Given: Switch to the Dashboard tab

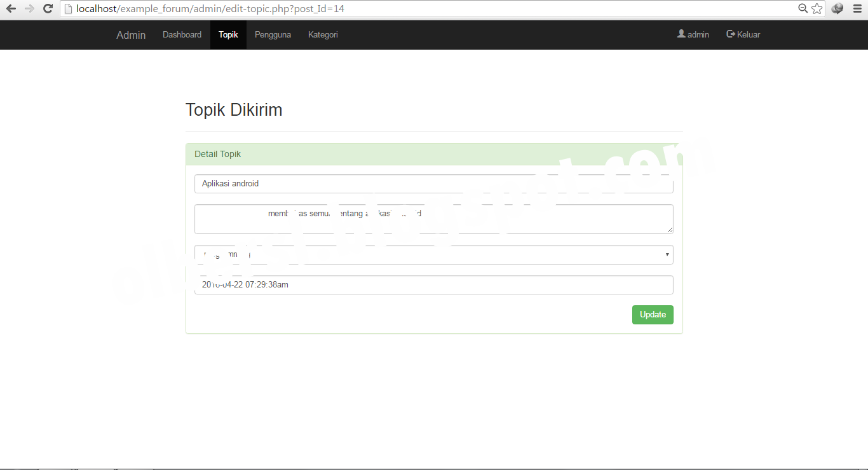Looking at the screenshot, I should point(182,34).
